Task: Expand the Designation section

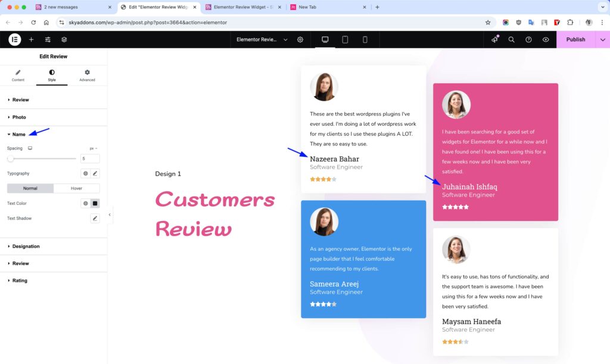Action: point(53,246)
